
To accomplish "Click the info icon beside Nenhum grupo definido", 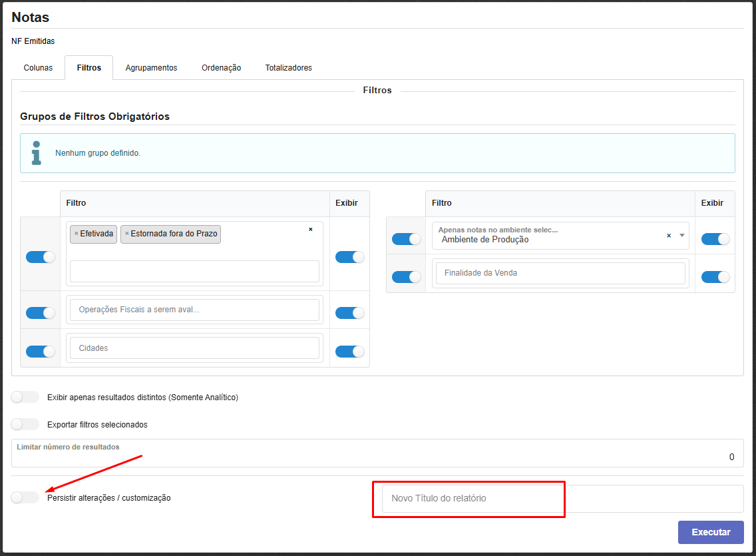I will click(x=37, y=152).
